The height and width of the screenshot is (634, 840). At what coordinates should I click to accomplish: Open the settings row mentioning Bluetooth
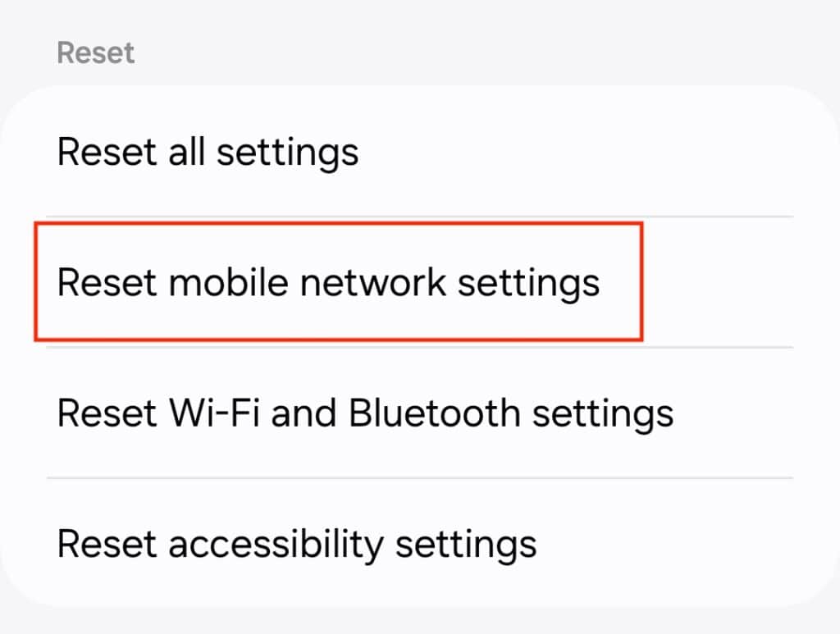click(x=364, y=413)
